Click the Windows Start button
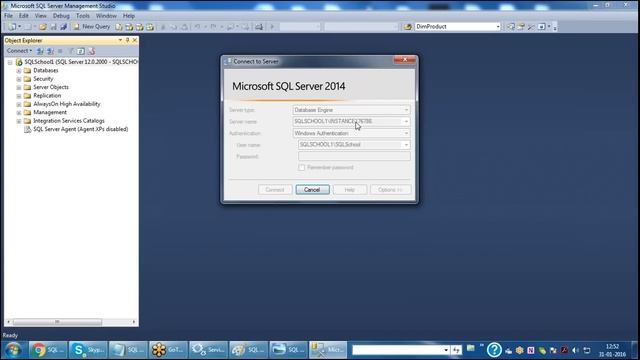 click(13, 350)
